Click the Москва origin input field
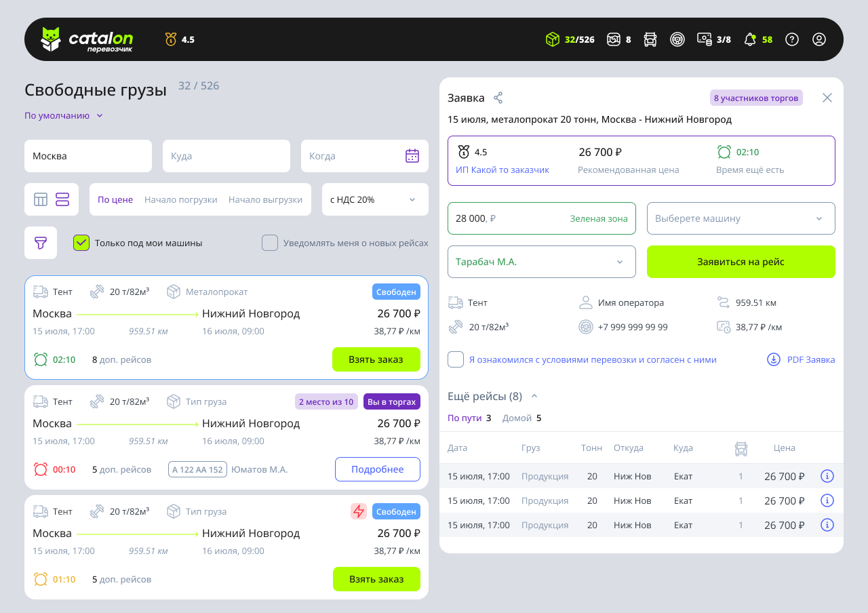Screen dimensions: 868x613 (x=88, y=156)
